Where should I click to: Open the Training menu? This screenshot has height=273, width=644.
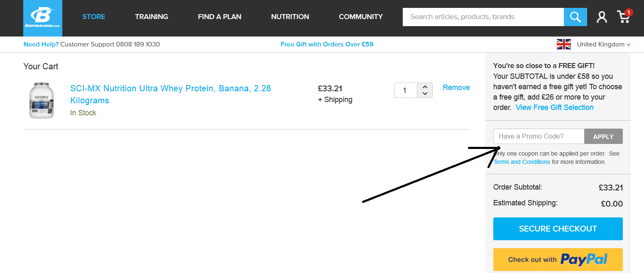152,17
